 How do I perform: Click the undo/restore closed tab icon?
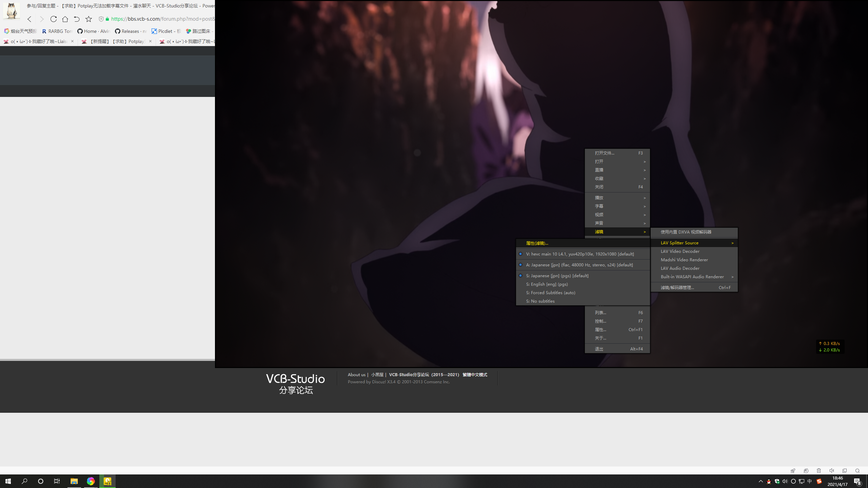[x=77, y=19]
